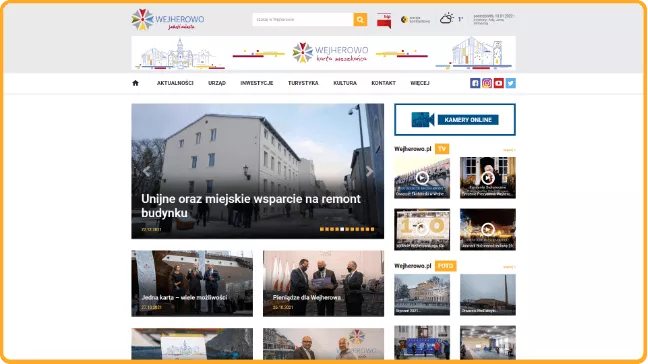The width and height of the screenshot is (648, 364).
Task: Open the Instagram profile
Action: point(487,83)
